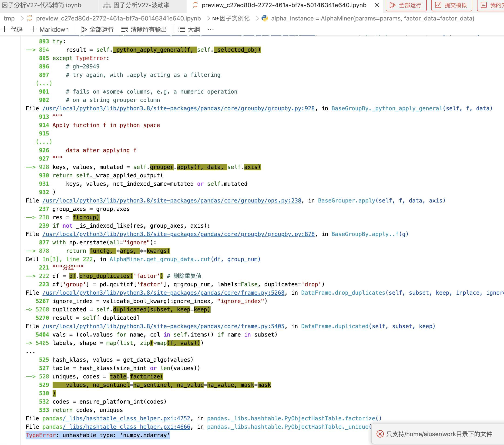Click the plus icon to add 代码 cell
504x445 pixels.
pos(5,29)
